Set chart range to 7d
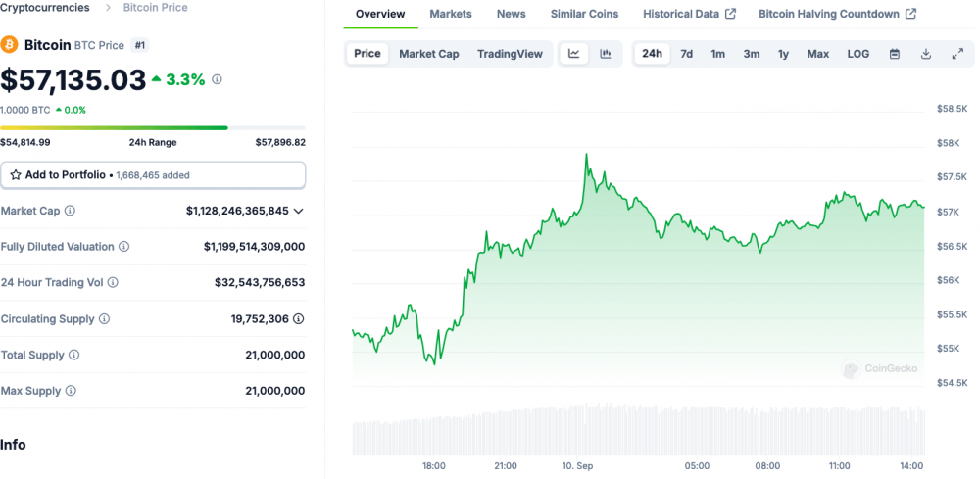980x479 pixels. click(x=686, y=54)
